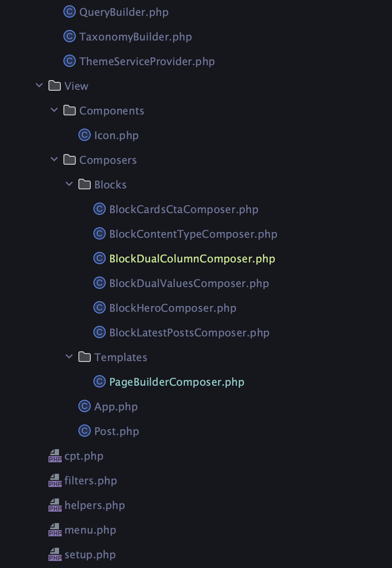Click the class icon beside BlockHeroComposer.php

pos(100,308)
